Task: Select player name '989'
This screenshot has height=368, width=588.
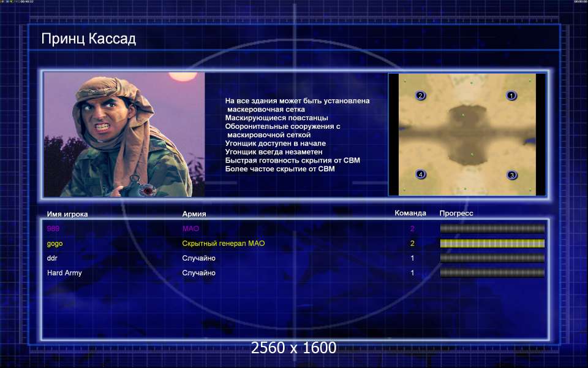Action: point(53,228)
